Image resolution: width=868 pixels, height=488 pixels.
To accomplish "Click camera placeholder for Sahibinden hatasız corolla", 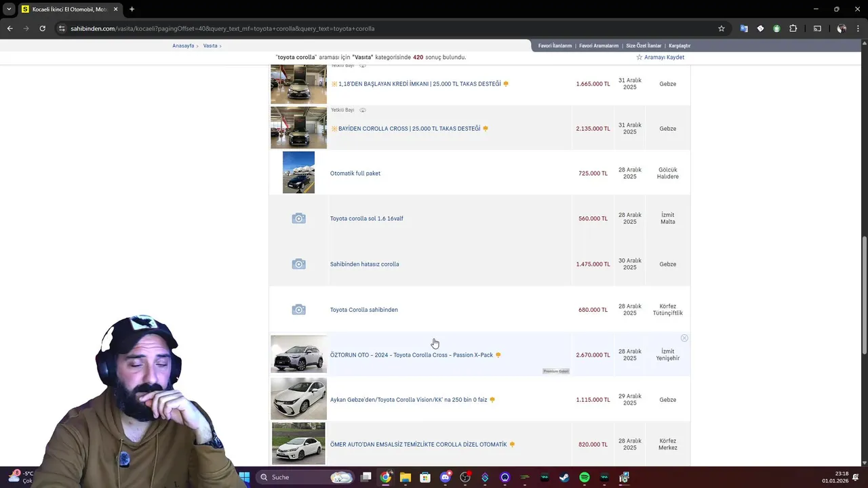I will 298,264.
